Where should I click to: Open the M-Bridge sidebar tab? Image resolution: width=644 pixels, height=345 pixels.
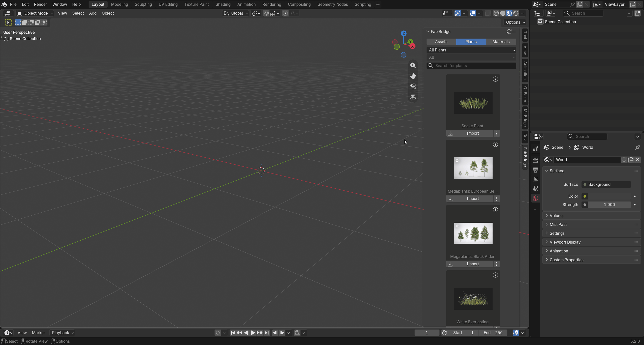point(525,118)
